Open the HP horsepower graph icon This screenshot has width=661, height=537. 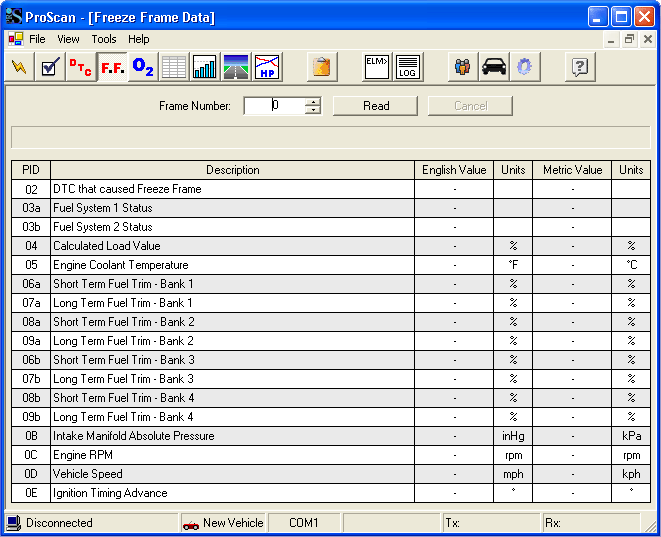267,67
